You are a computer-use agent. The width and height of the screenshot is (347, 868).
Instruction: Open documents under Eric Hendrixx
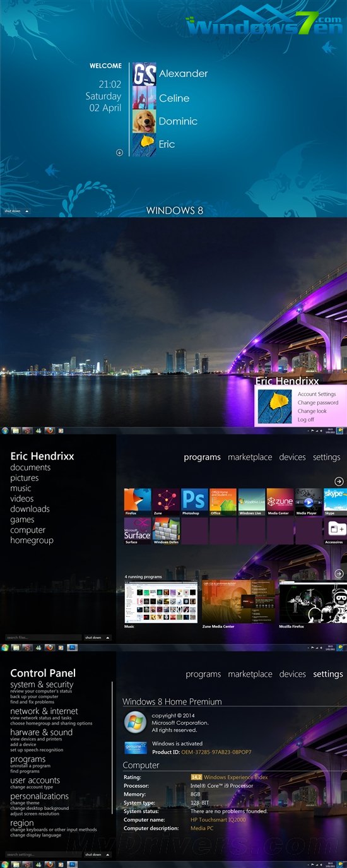pyautogui.click(x=30, y=468)
